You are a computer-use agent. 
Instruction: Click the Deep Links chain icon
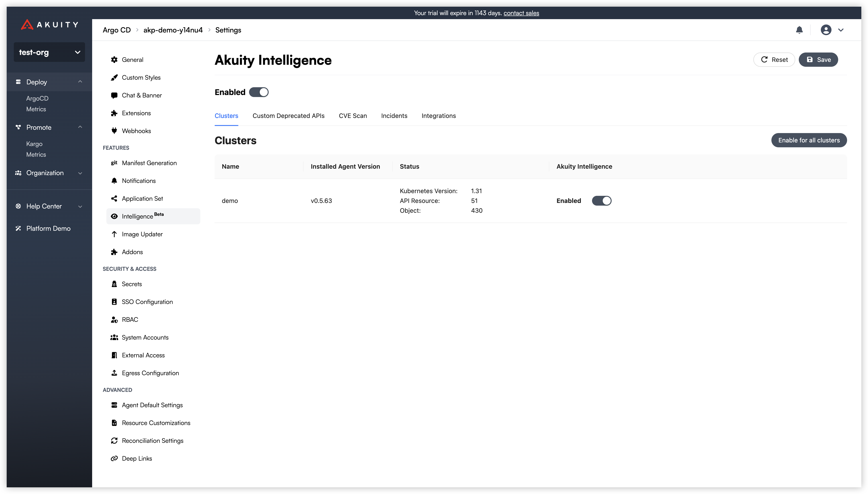pos(114,459)
